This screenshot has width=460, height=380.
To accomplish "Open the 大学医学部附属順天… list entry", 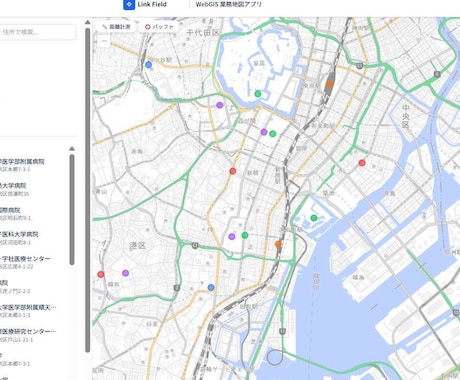I will [33, 311].
